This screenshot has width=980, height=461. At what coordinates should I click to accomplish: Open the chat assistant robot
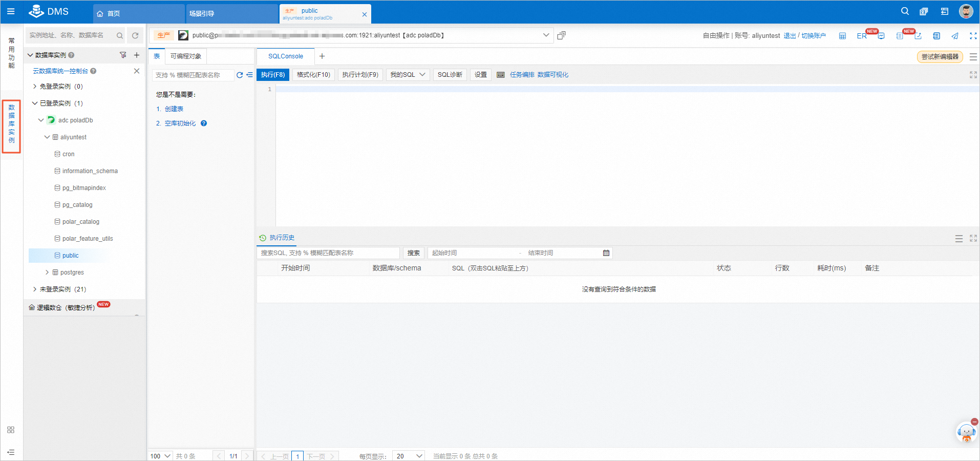coord(966,432)
